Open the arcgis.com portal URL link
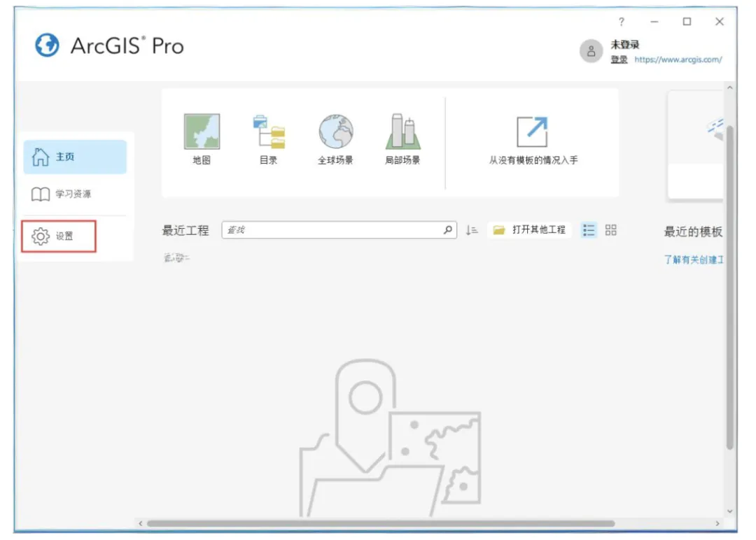This screenshot has width=756, height=540. pyautogui.click(x=678, y=59)
